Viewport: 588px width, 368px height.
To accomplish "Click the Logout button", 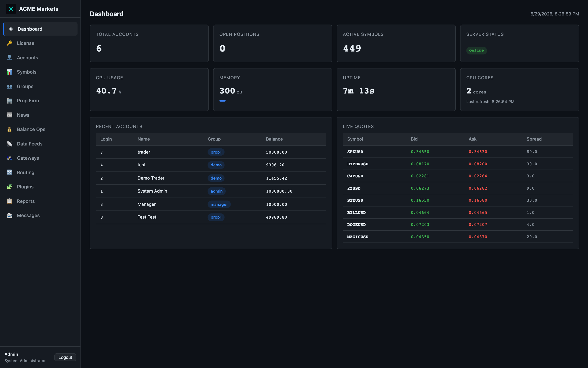I will click(x=65, y=357).
